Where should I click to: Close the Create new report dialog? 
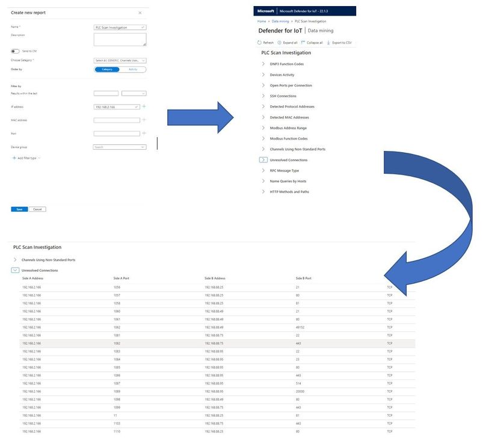click(x=140, y=13)
